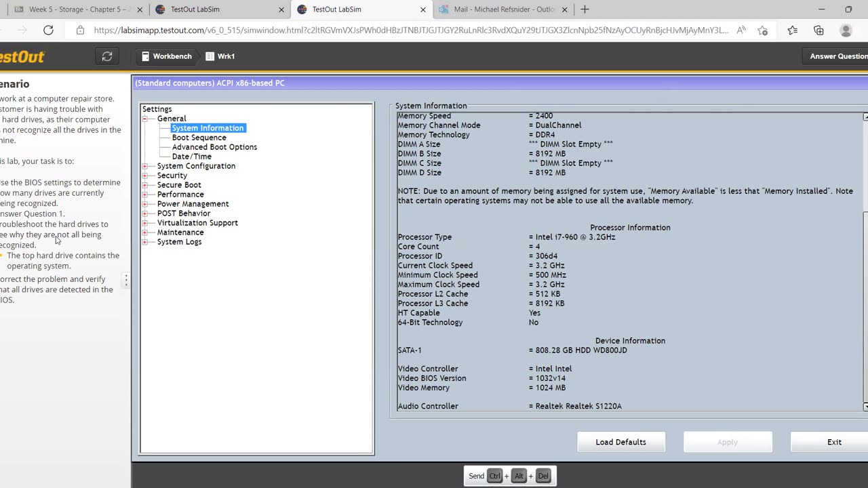Image resolution: width=868 pixels, height=488 pixels.
Task: Click the DIMM A Size empty slot value
Action: point(571,144)
